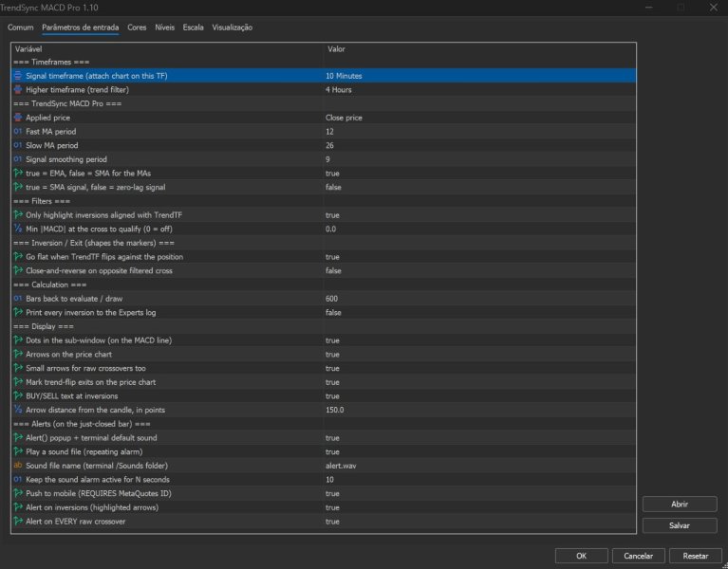This screenshot has height=569, width=728.
Task: Click the boolean icon beside Push to mobile
Action: click(18, 493)
